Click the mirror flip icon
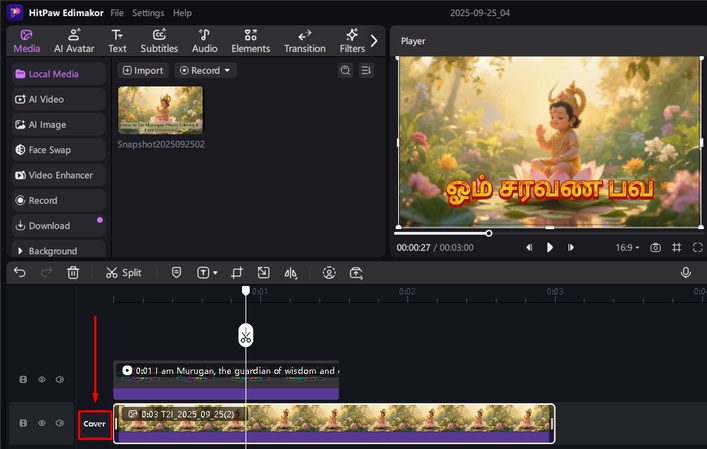Screen dimensions: 707x449 291,272
